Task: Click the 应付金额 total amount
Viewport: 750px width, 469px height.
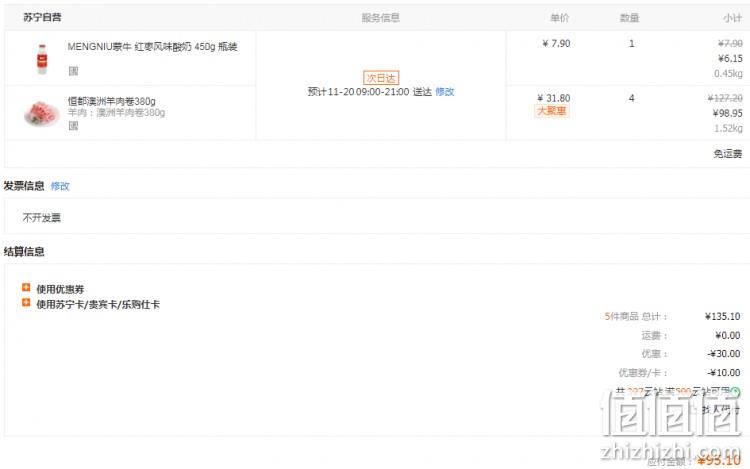Action: [719, 460]
